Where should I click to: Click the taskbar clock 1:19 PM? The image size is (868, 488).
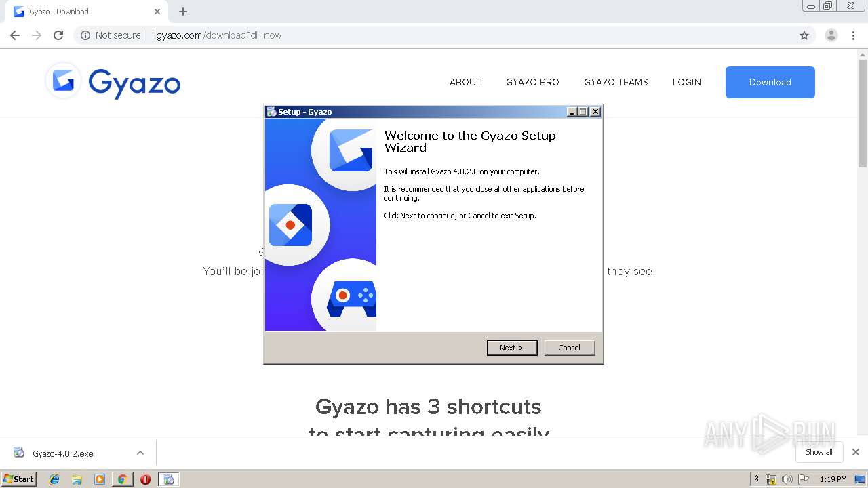(x=833, y=479)
